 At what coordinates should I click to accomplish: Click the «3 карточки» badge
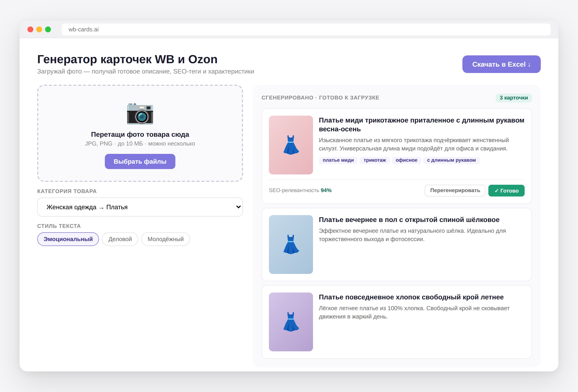(514, 98)
